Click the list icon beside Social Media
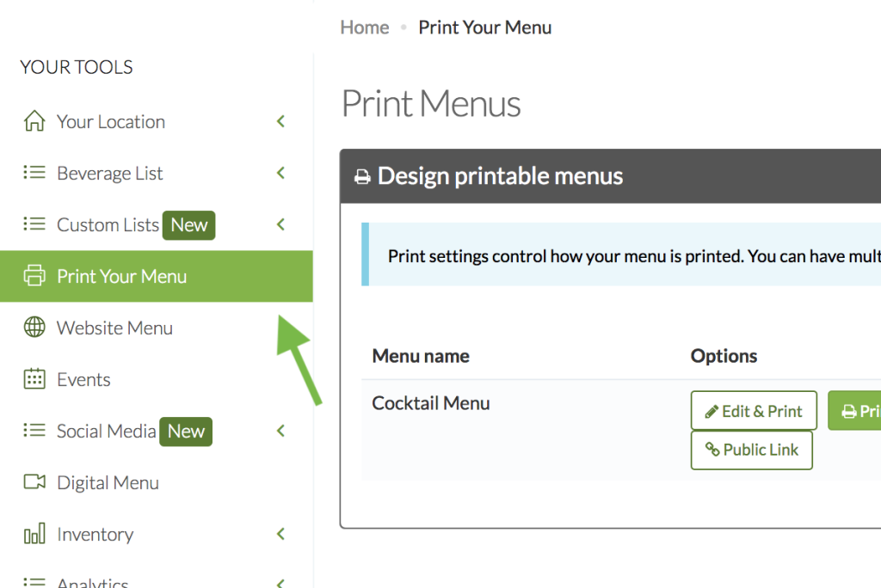The image size is (881, 588). pos(34,431)
